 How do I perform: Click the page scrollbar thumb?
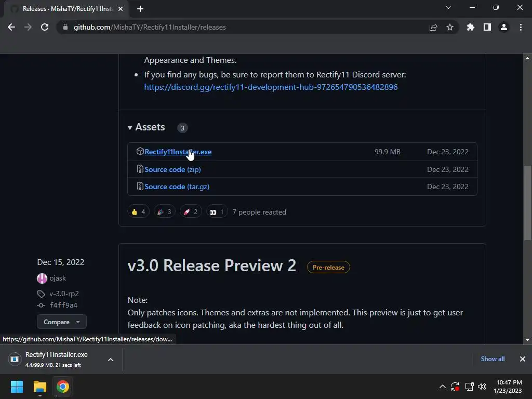point(527,203)
